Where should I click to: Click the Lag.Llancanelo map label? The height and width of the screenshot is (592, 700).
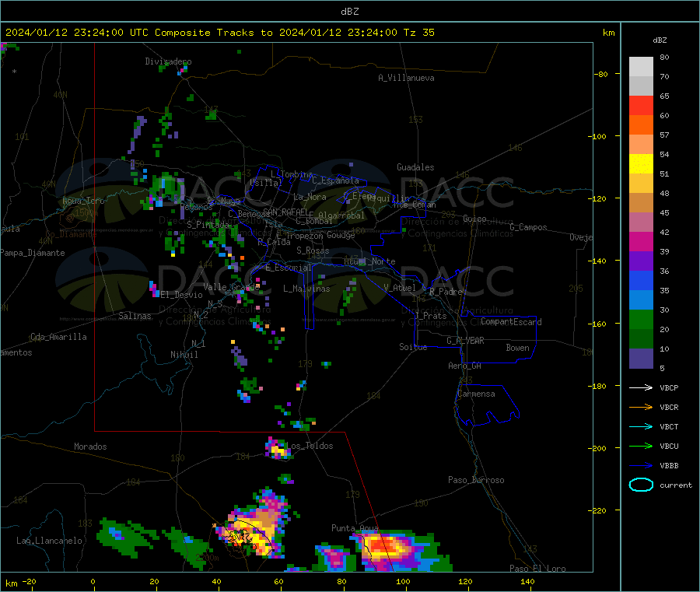49,541
